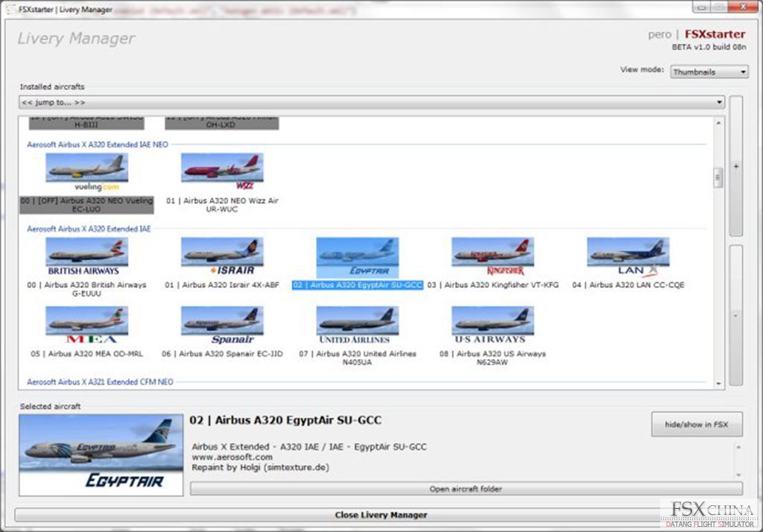The width and height of the screenshot is (763, 532).
Task: Select the MEA A320 thumbnail
Action: click(x=86, y=325)
